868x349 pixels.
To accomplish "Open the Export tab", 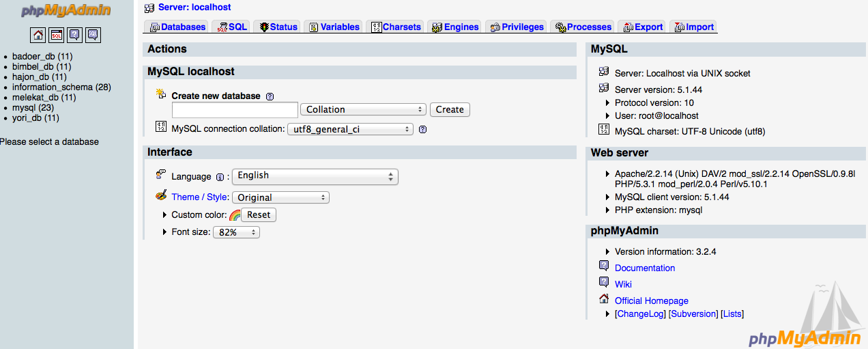I will pyautogui.click(x=641, y=27).
